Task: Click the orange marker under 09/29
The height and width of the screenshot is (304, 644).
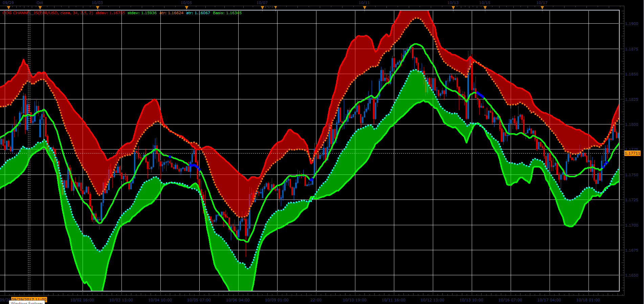Action: pos(8,7)
